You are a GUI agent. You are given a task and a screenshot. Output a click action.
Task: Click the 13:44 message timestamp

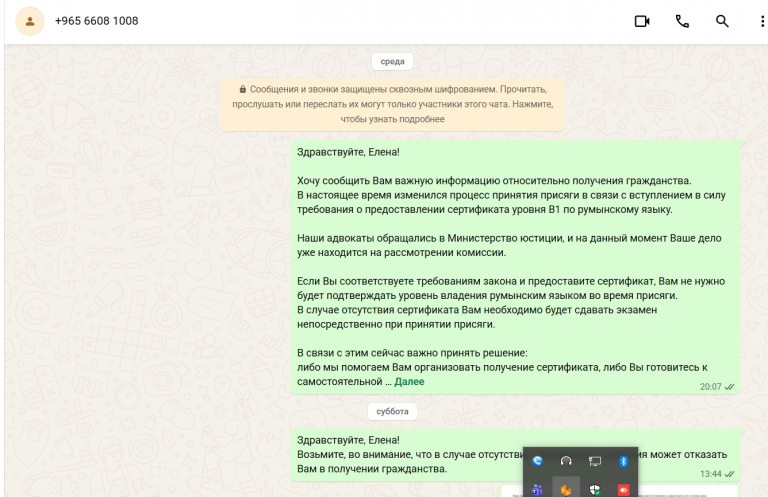click(x=710, y=474)
